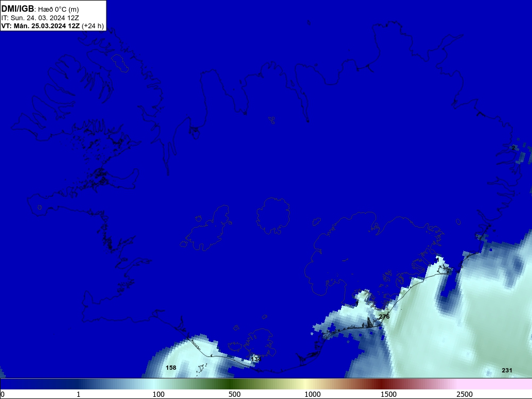Click the 134 value near the south coast
The image size is (532, 399).
256,359
